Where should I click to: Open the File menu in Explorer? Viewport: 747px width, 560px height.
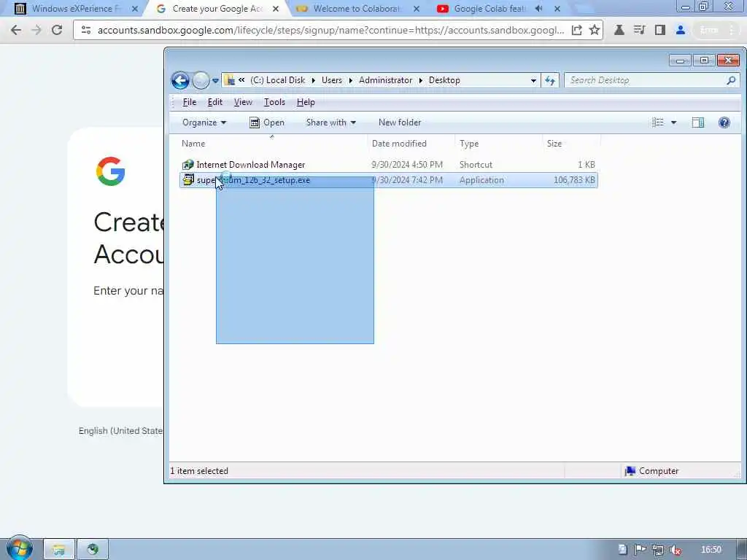tap(190, 102)
